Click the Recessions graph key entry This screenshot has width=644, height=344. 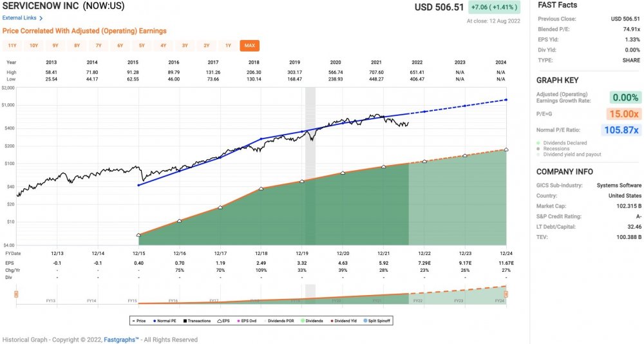[553, 149]
